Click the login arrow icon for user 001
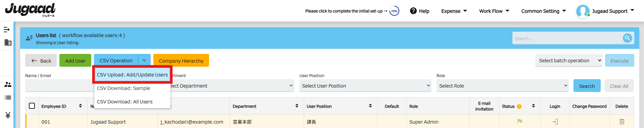The width and height of the screenshot is (644, 128). point(555,122)
